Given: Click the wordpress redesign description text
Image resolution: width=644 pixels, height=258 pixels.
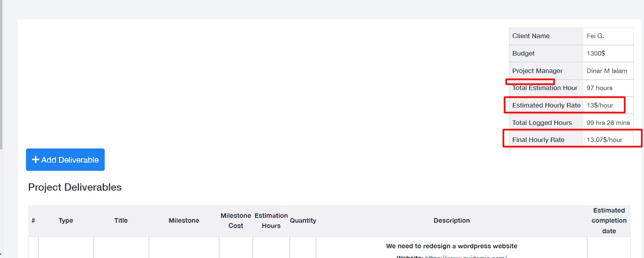Looking at the screenshot, I should tap(452, 246).
